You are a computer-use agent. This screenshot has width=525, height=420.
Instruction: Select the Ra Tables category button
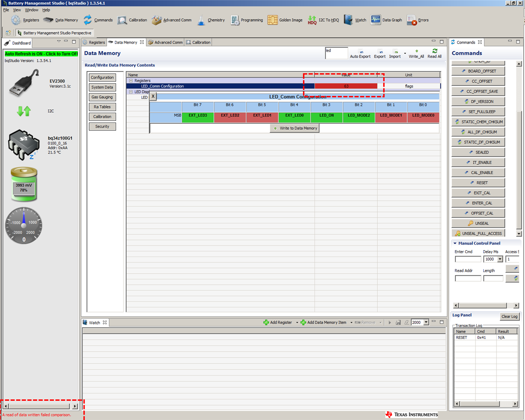coord(102,107)
